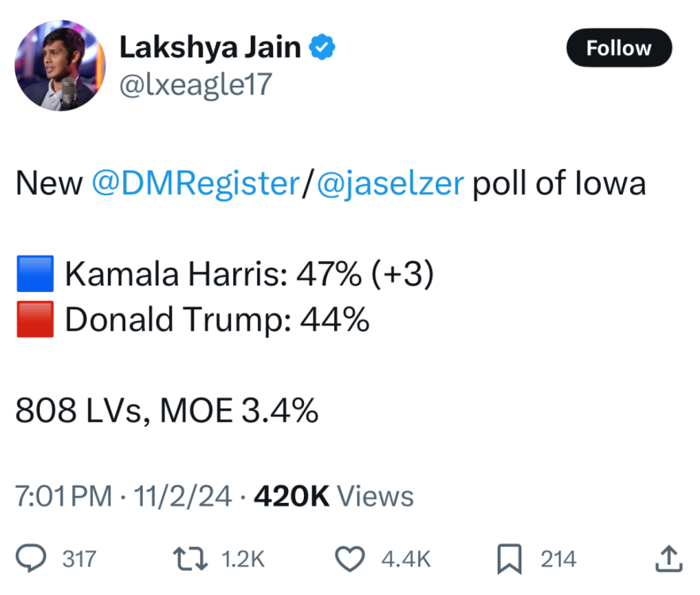Viewport: 700px width, 595px height.
Task: Click the blue square emoji beside Kamala Harris
Action: click(35, 274)
